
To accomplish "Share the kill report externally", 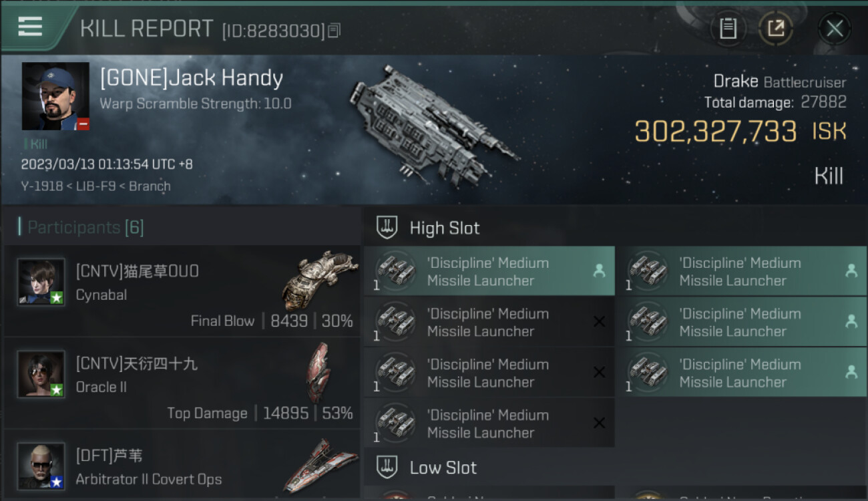I will 776,29.
